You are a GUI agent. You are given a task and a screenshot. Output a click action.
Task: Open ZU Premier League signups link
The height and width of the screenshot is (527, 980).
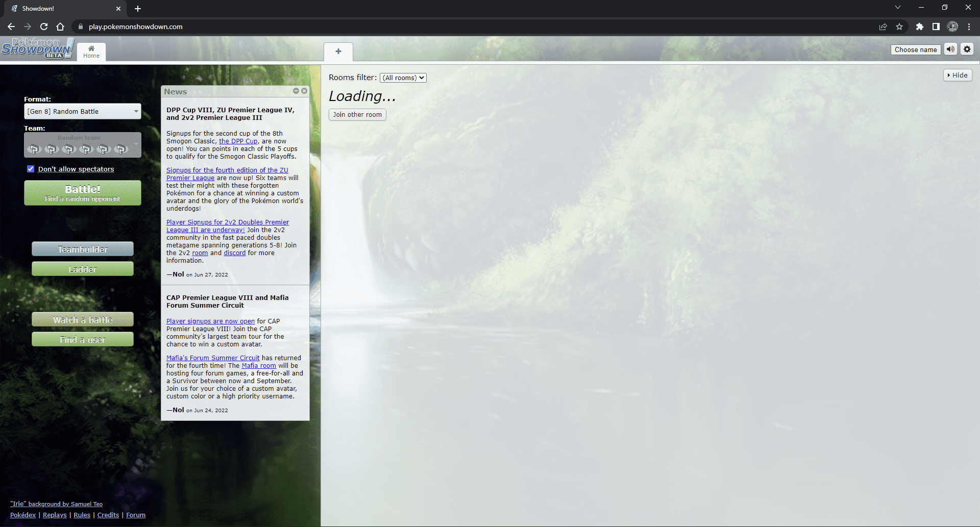click(x=227, y=174)
